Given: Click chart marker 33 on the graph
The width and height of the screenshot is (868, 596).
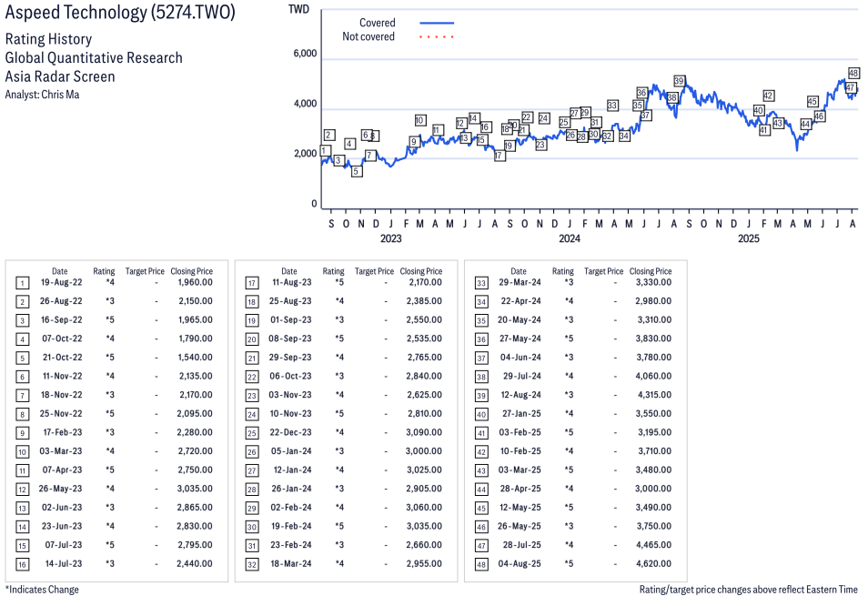Looking at the screenshot, I should click(x=611, y=106).
